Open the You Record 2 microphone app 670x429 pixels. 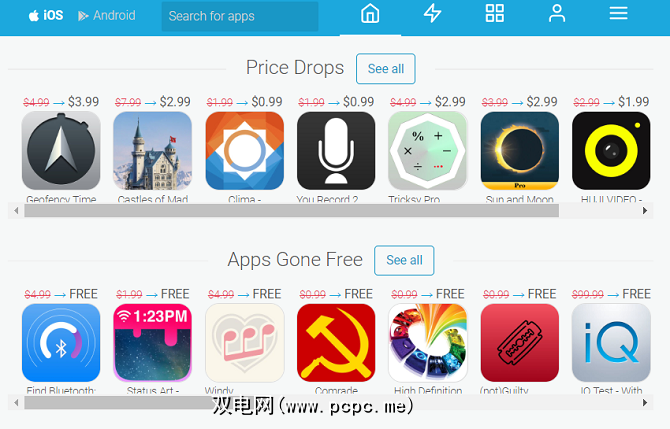[x=336, y=151]
